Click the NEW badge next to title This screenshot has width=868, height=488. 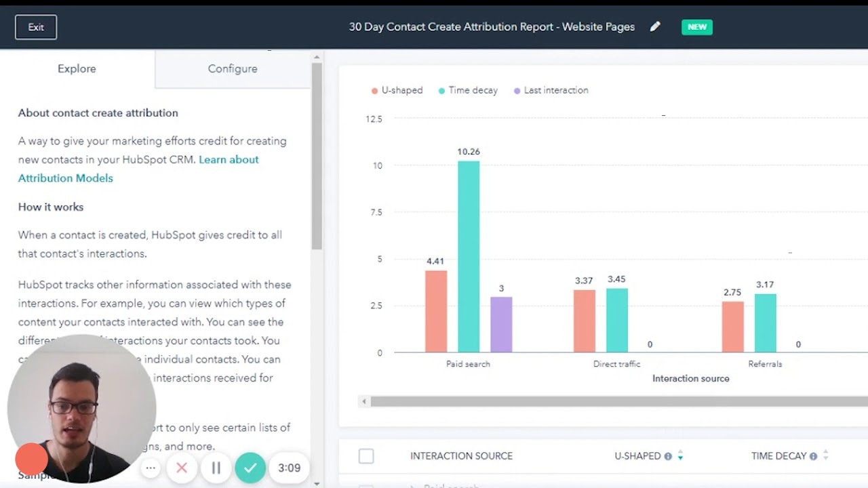(697, 27)
